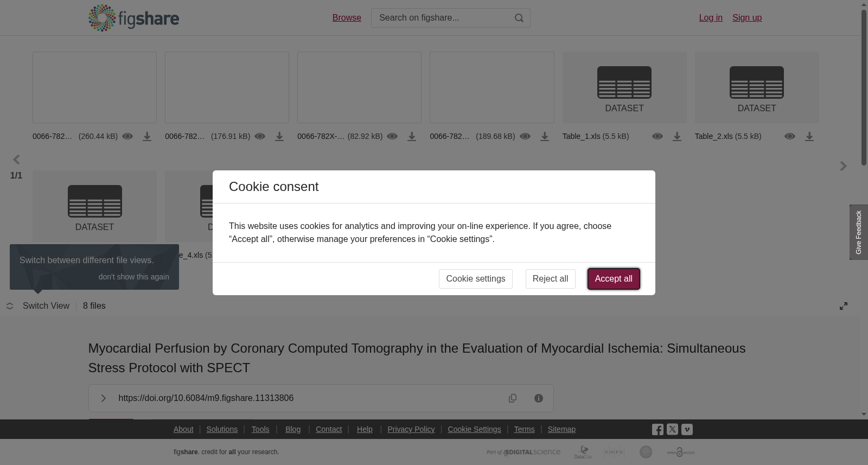Click Reject all button
868x465 pixels.
coord(550,279)
